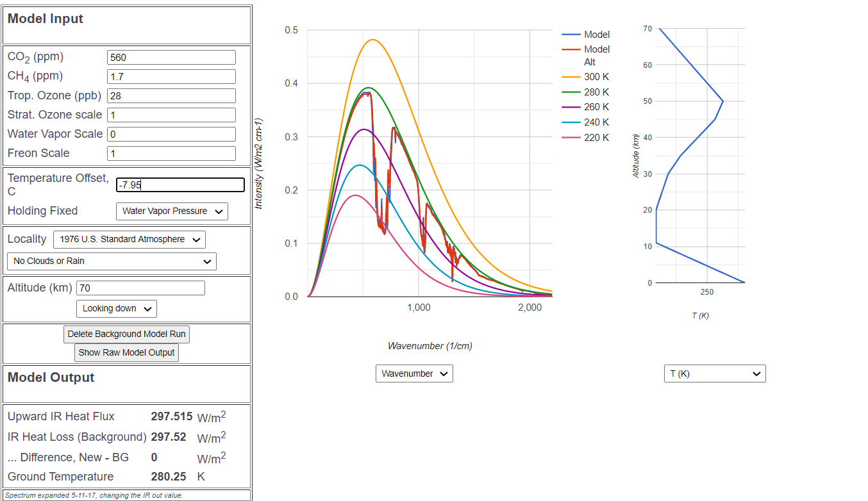Screen dimensions: 868x501
Task: Click the 280 K green legend entry
Action: point(587,92)
